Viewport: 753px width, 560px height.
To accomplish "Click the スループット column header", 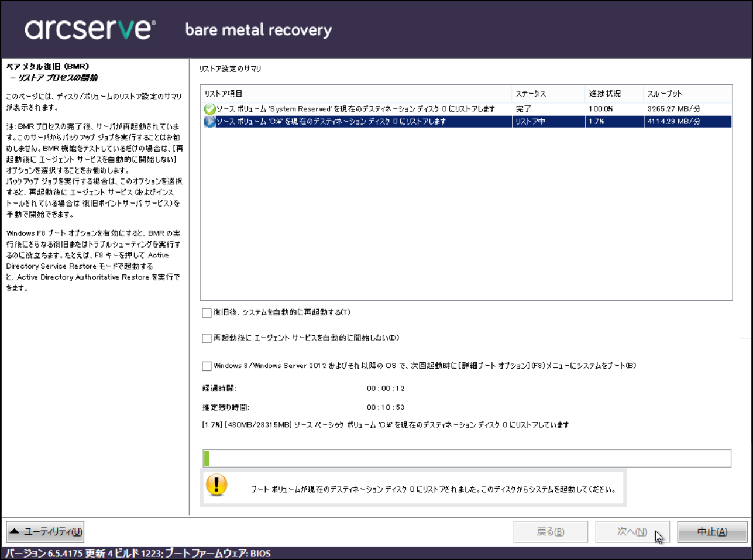I will (x=687, y=94).
